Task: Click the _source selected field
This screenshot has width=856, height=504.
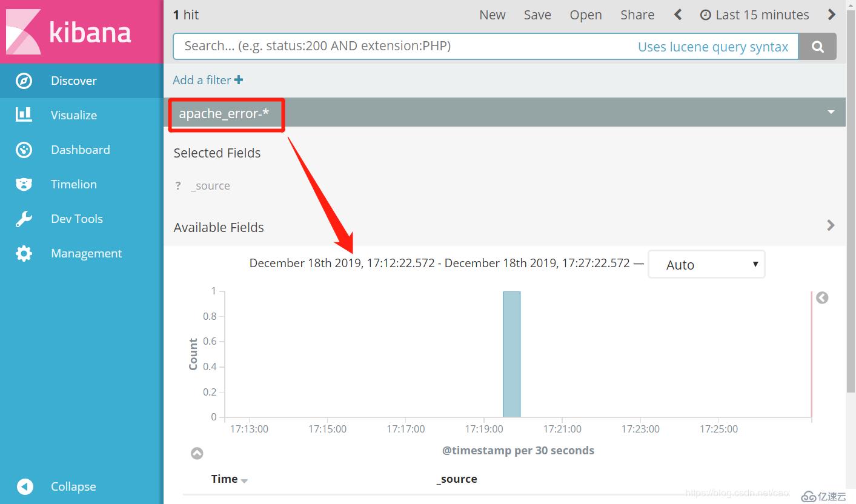Action: pos(210,186)
